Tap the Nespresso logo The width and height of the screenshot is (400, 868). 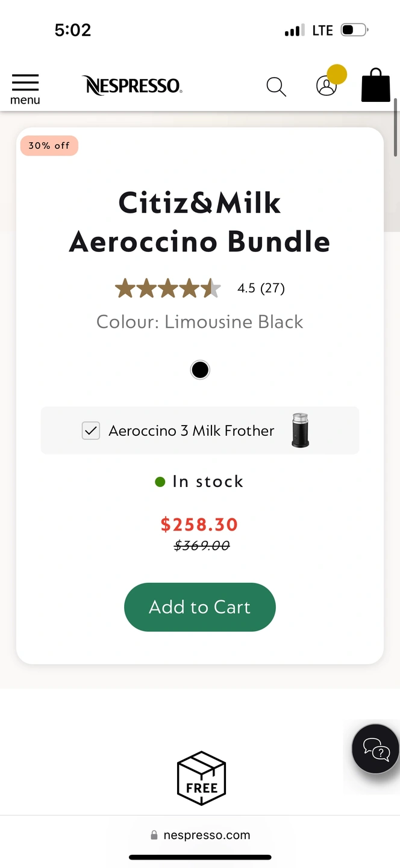(132, 86)
